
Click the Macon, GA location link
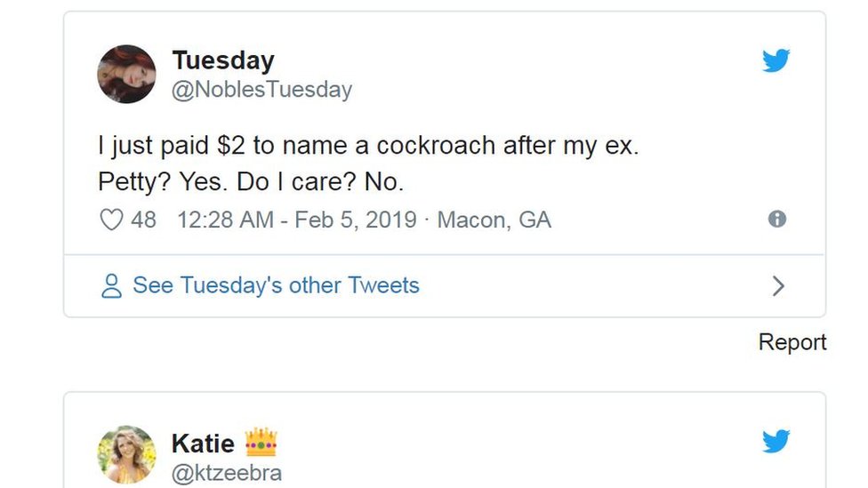[x=494, y=220]
